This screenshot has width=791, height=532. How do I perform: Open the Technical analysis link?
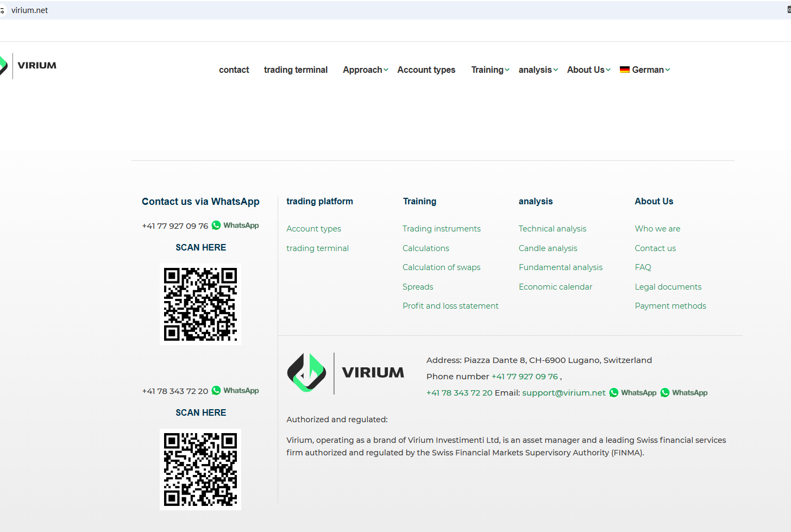tap(553, 229)
